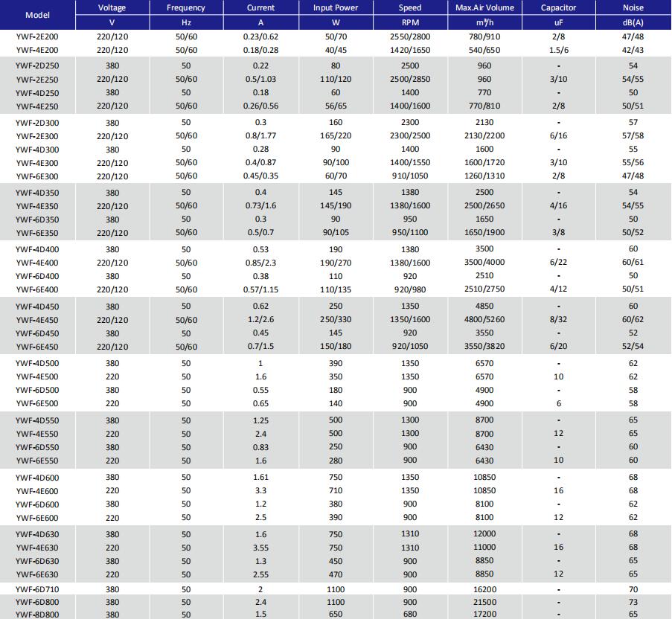Select the 21500 air volume value
The width and height of the screenshot is (672, 619).
(484, 602)
